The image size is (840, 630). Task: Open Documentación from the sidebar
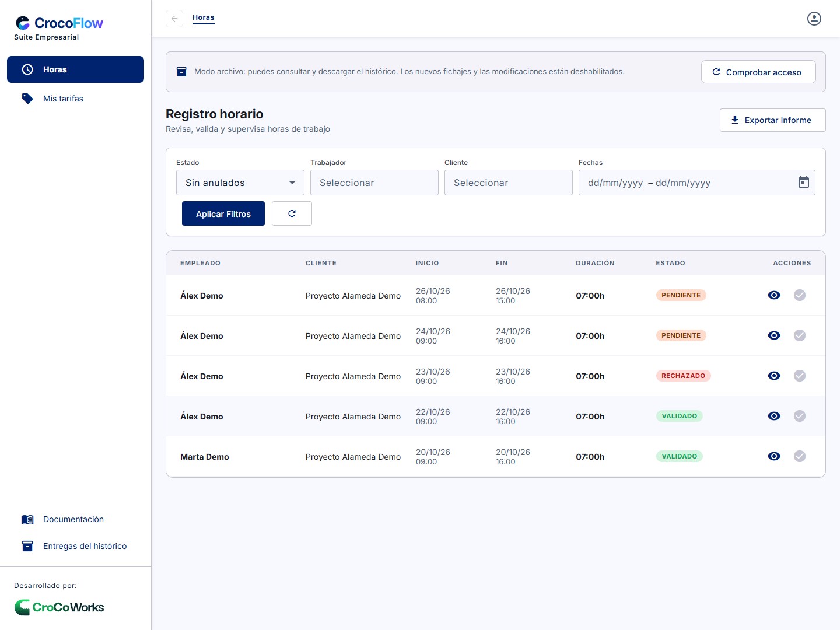pyautogui.click(x=75, y=519)
